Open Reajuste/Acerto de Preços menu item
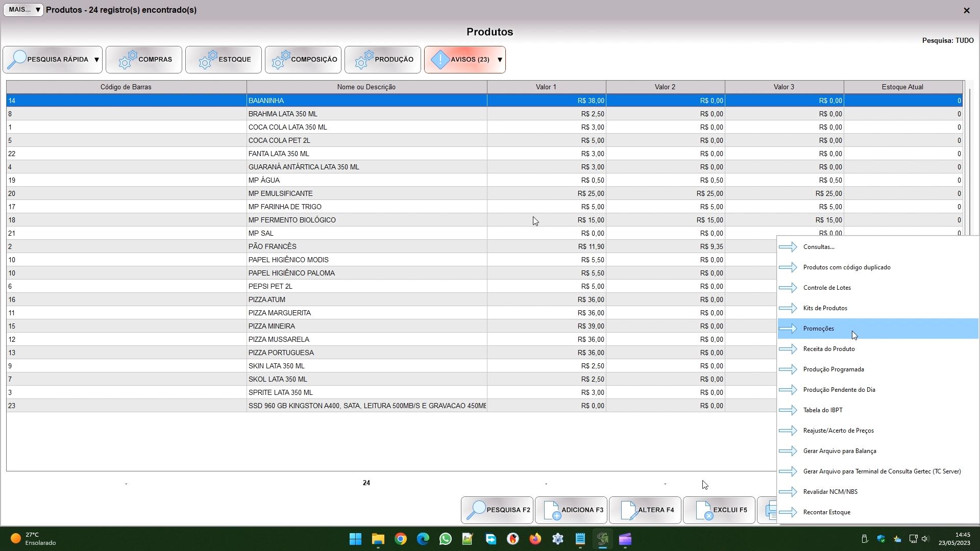Image resolution: width=980 pixels, height=551 pixels. point(838,431)
